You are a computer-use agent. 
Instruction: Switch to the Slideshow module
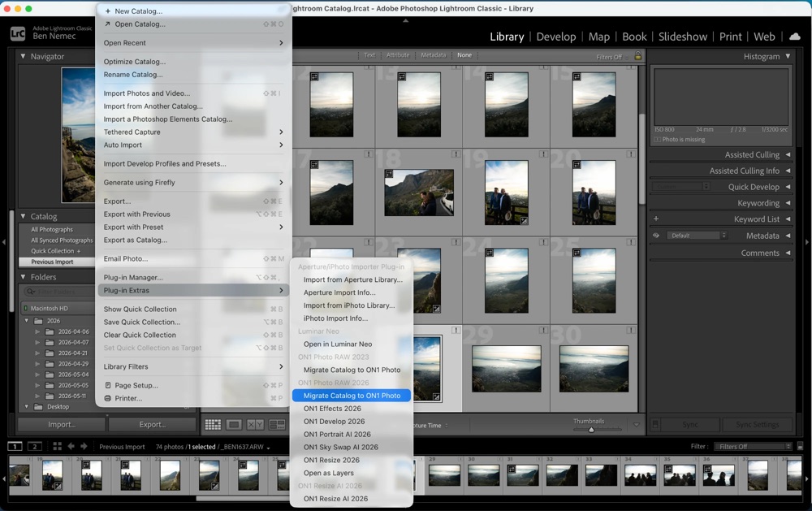point(683,37)
